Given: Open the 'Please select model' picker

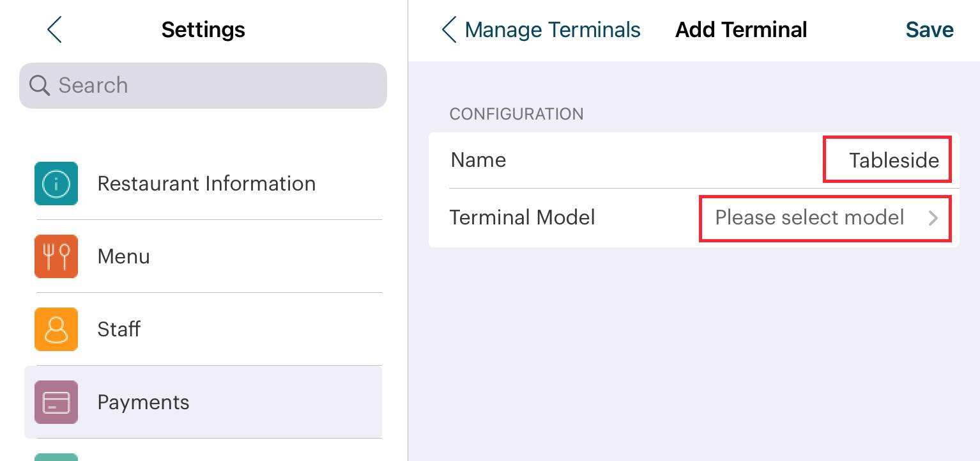Looking at the screenshot, I should tap(809, 218).
